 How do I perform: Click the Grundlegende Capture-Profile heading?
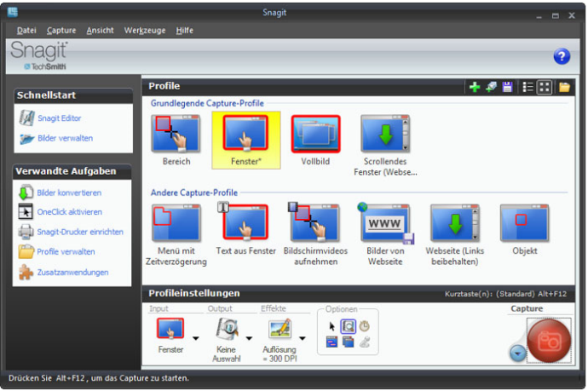[x=207, y=103]
